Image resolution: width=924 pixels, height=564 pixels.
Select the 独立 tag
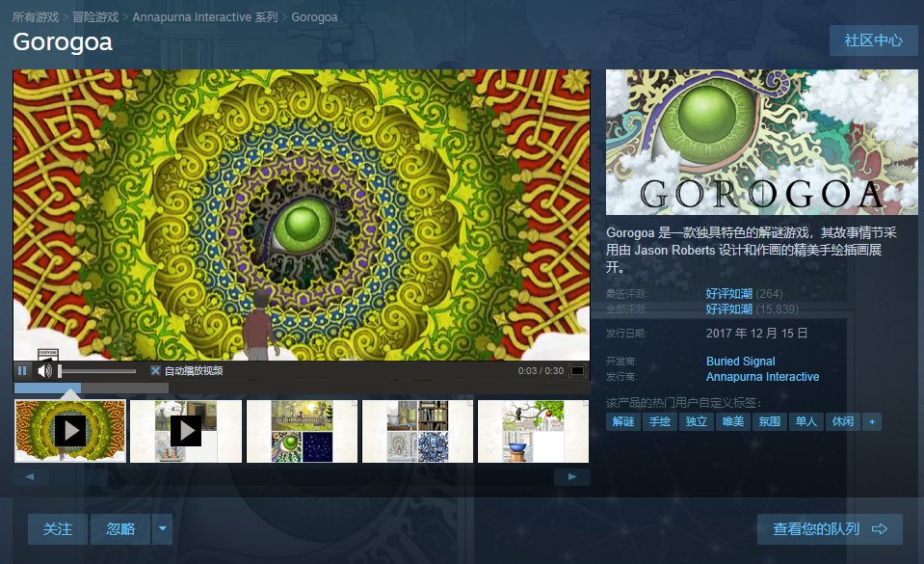[x=697, y=421]
